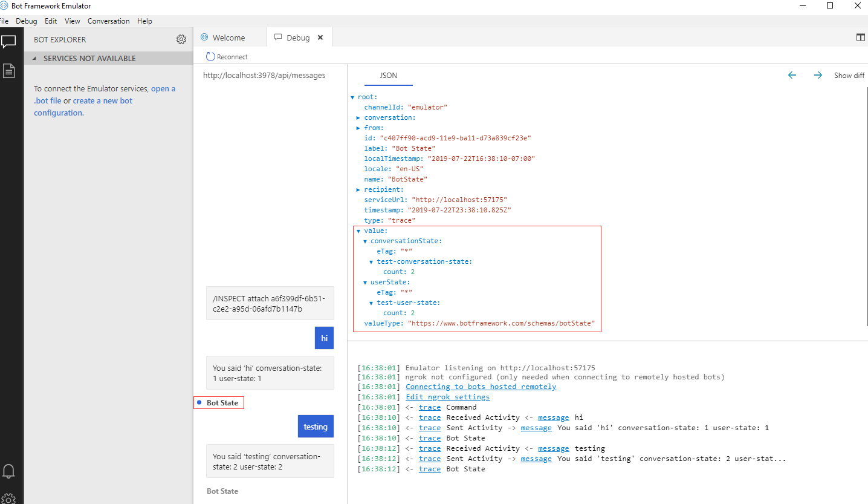Expand the recipient node in JSON tree
The image size is (868, 504).
tap(358, 189)
